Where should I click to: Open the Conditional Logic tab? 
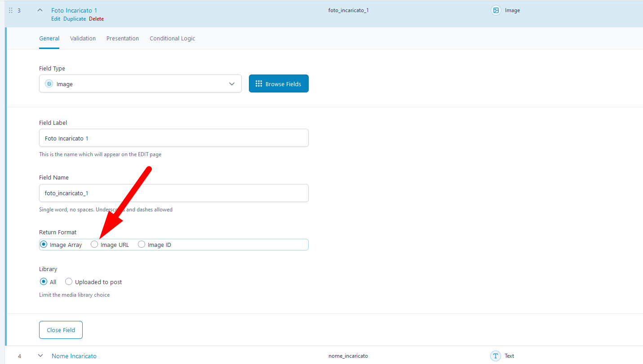(173, 39)
